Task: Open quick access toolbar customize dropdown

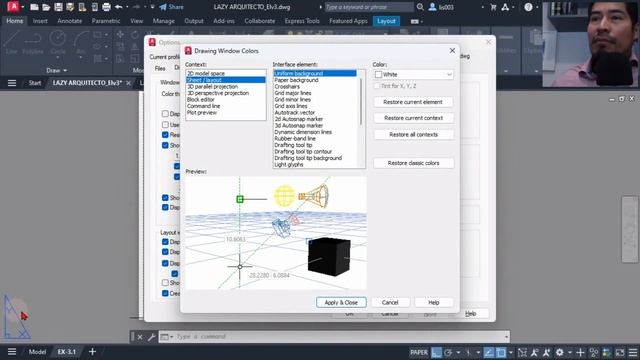Action: 153,7
